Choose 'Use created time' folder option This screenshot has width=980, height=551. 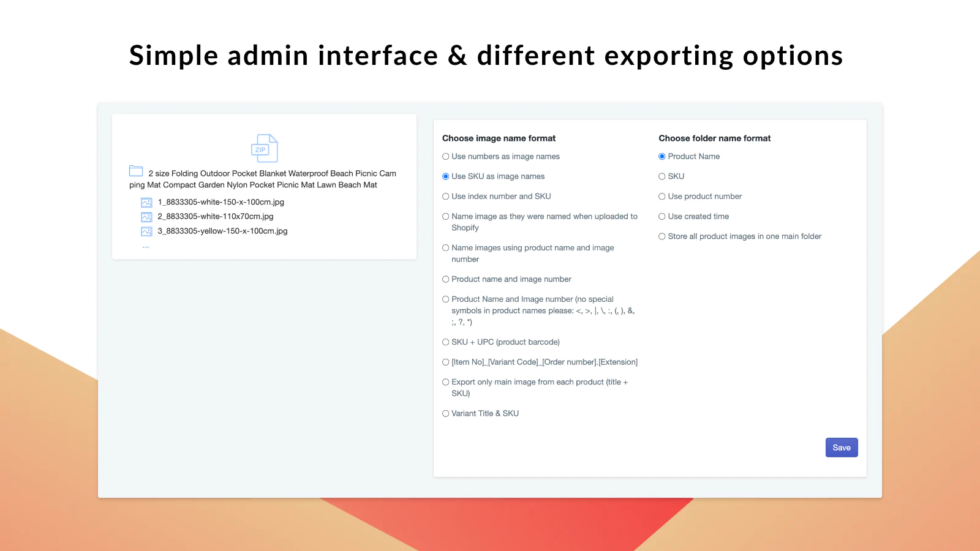coord(662,217)
